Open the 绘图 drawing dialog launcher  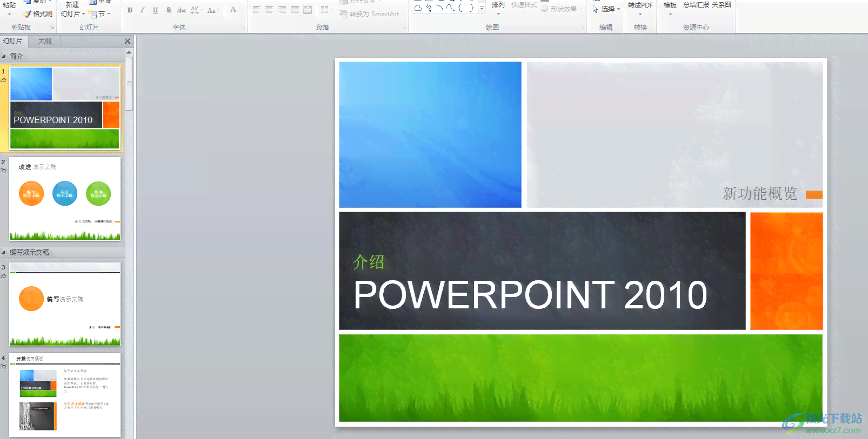pos(582,27)
